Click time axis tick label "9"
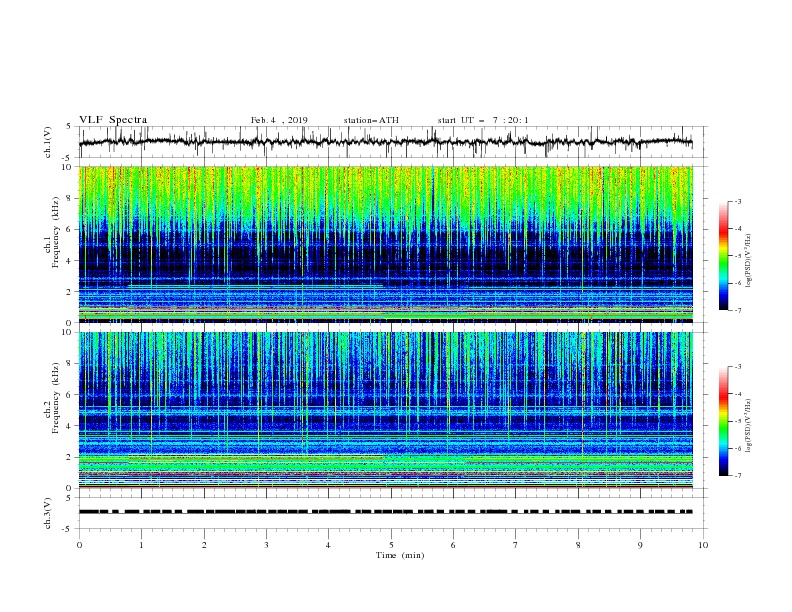792x612 pixels. click(x=640, y=545)
